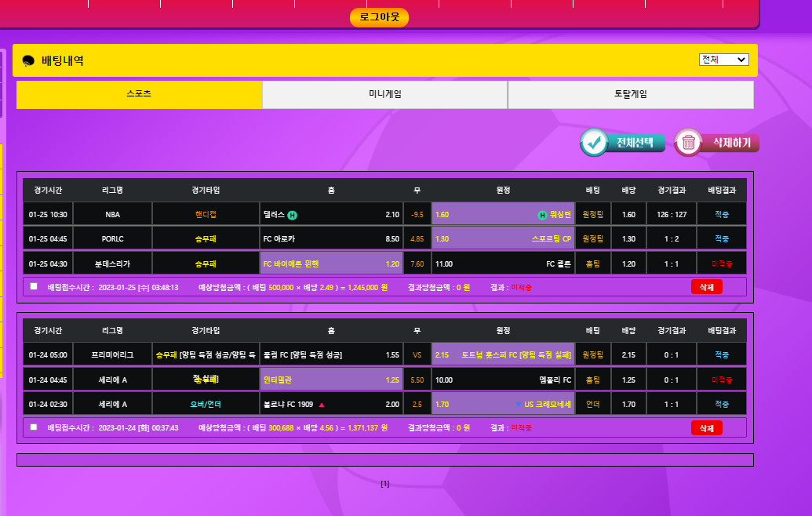Click the 전체선택 checkmark icon

pyautogui.click(x=595, y=142)
